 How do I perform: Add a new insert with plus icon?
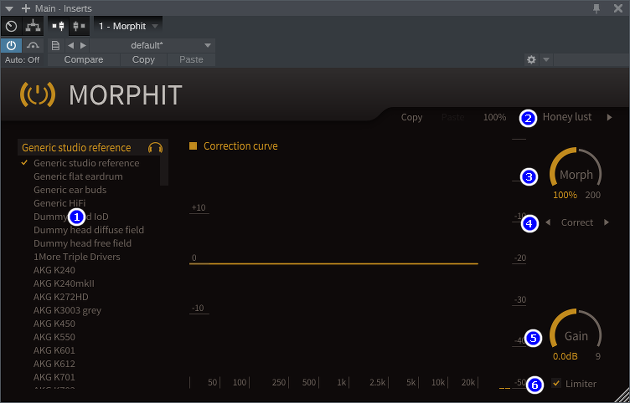[x=26, y=8]
